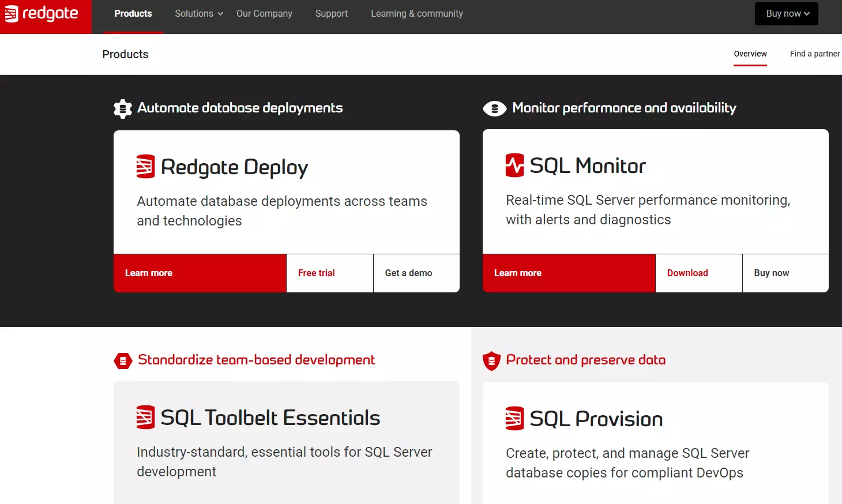
Task: Click the Redgate Deploy product icon
Action: [146, 167]
